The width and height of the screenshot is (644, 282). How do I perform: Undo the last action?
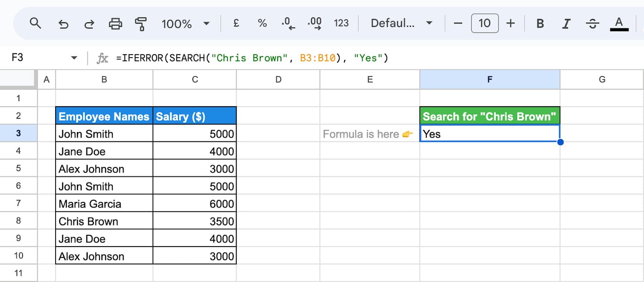[63, 23]
